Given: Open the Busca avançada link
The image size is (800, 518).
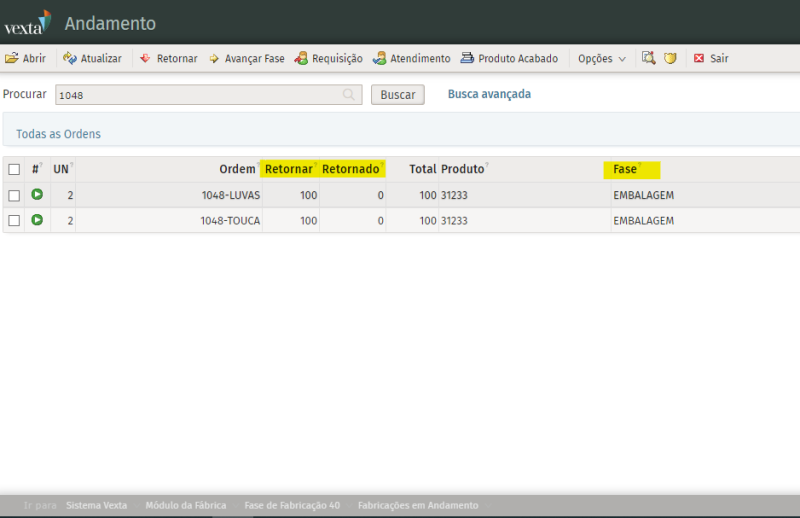Looking at the screenshot, I should pyautogui.click(x=489, y=94).
